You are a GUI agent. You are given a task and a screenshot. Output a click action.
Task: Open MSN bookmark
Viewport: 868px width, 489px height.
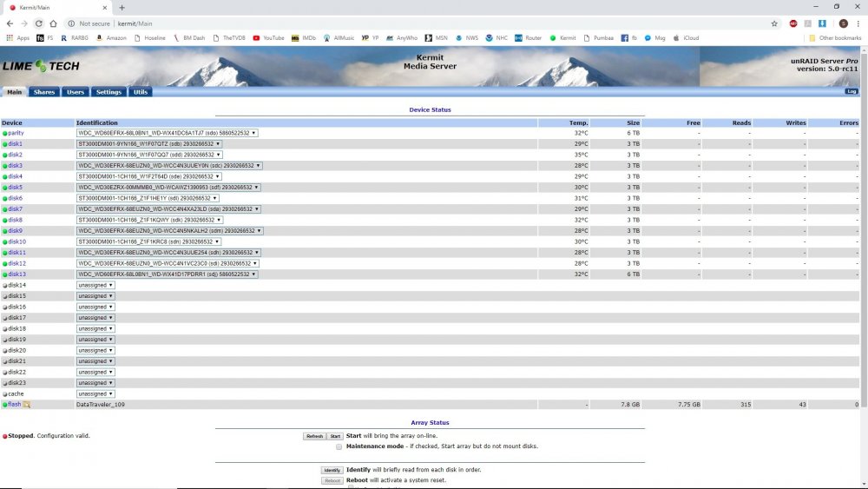click(x=437, y=38)
